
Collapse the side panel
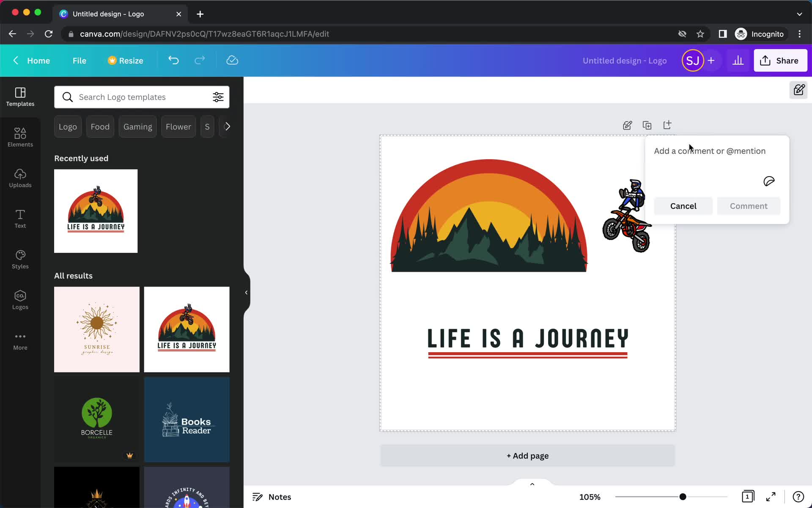pos(247,293)
